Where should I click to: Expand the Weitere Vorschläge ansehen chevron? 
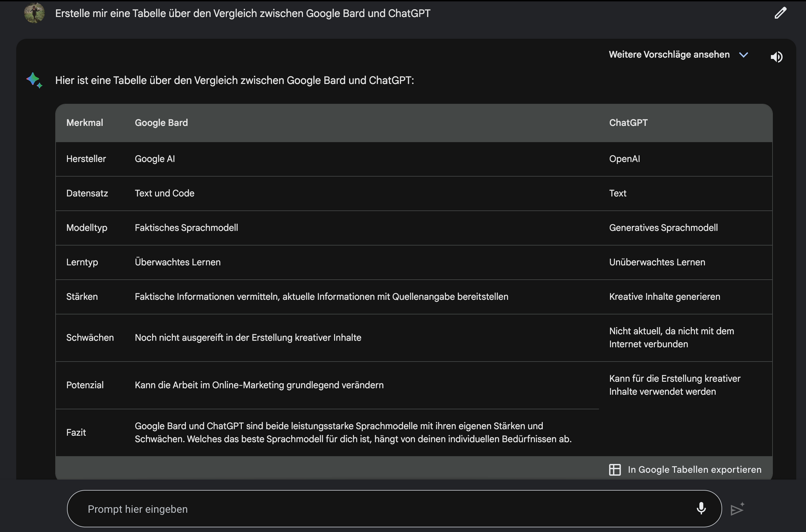[743, 55]
